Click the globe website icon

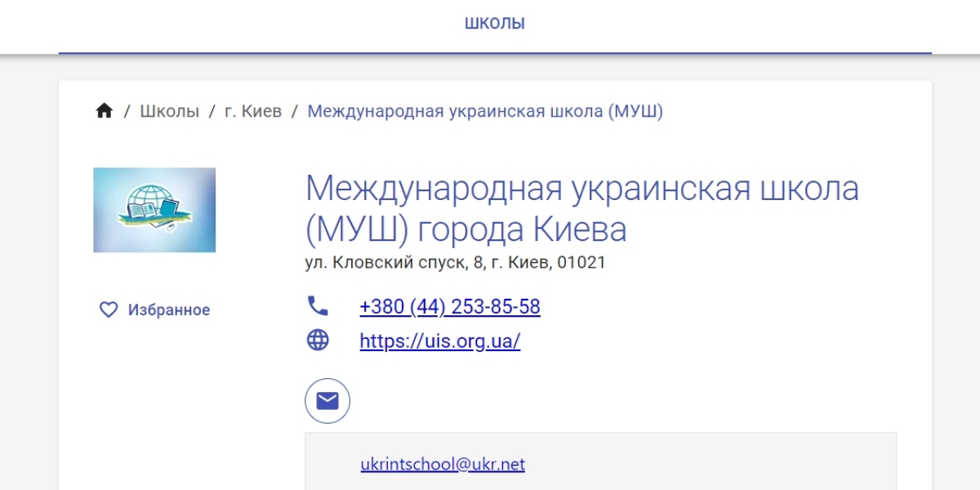pyautogui.click(x=318, y=341)
